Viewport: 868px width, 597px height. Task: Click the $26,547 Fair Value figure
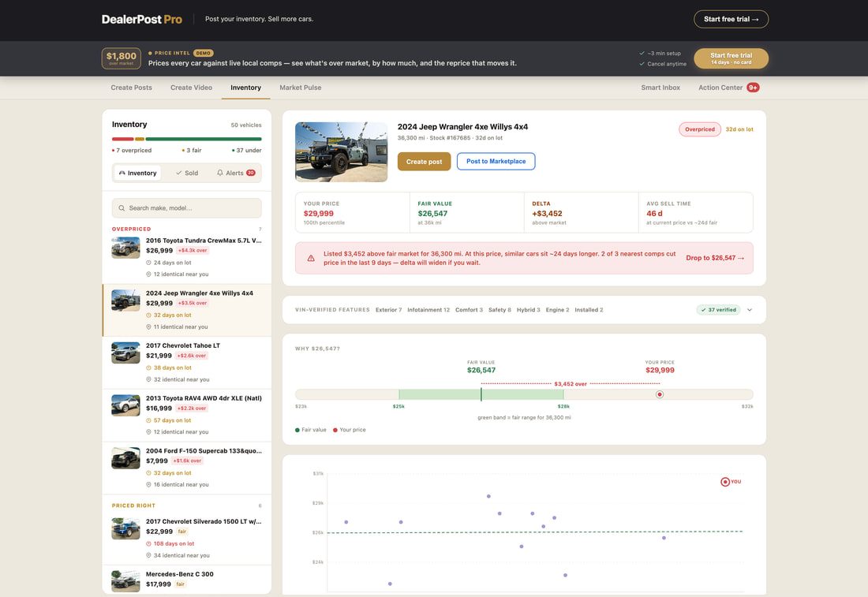point(432,214)
